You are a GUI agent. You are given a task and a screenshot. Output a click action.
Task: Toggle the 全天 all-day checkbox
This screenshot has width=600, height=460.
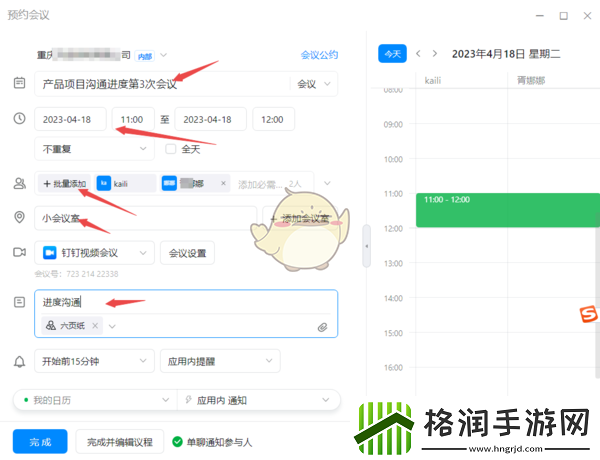coord(171,149)
